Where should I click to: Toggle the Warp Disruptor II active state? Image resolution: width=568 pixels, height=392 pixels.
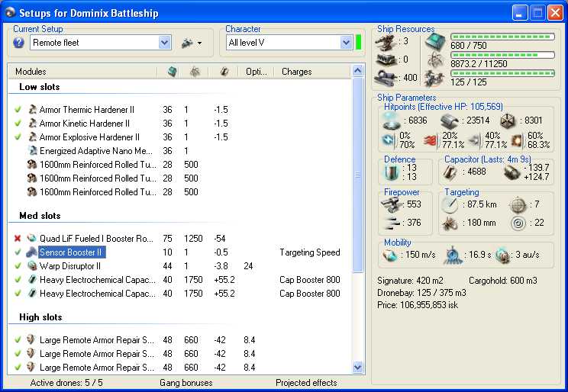tap(18, 266)
